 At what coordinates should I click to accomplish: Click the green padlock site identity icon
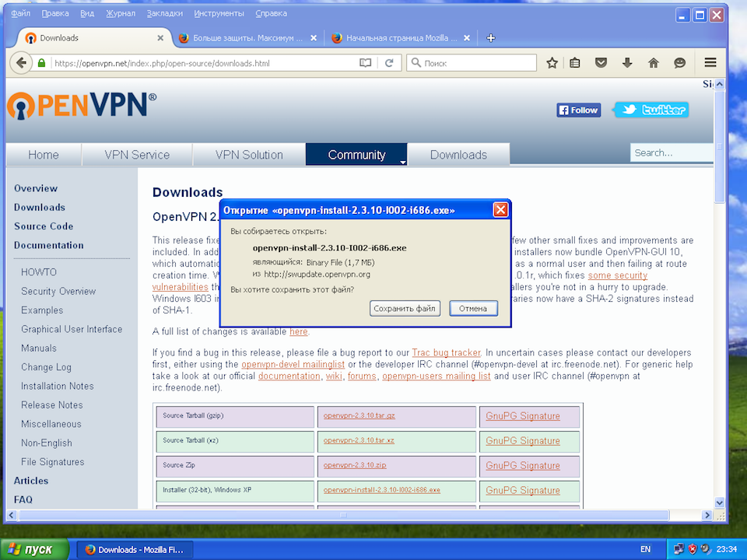click(41, 63)
